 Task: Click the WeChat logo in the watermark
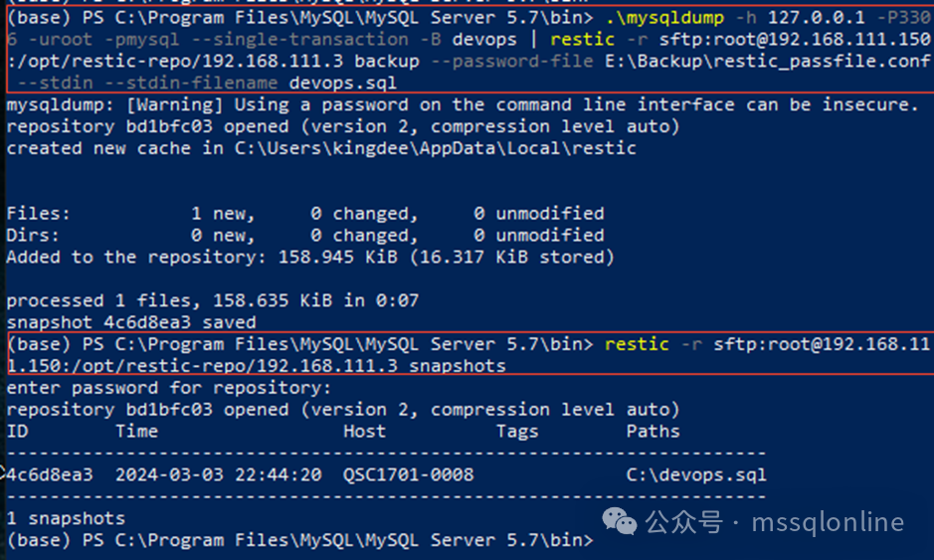[x=622, y=521]
